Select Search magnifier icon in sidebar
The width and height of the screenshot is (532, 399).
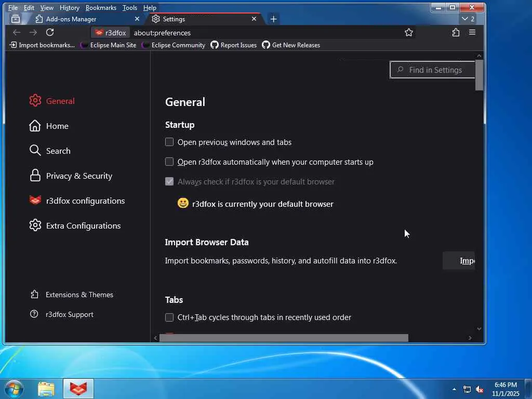pos(35,151)
